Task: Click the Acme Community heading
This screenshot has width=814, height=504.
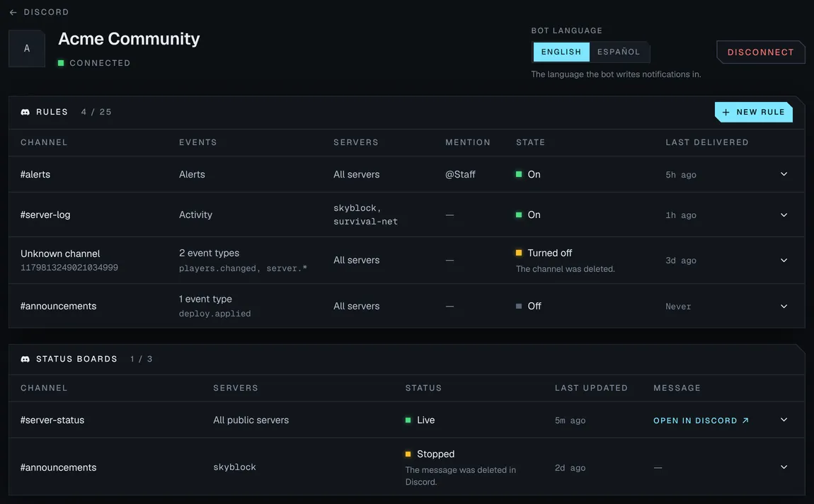Action: (x=129, y=38)
